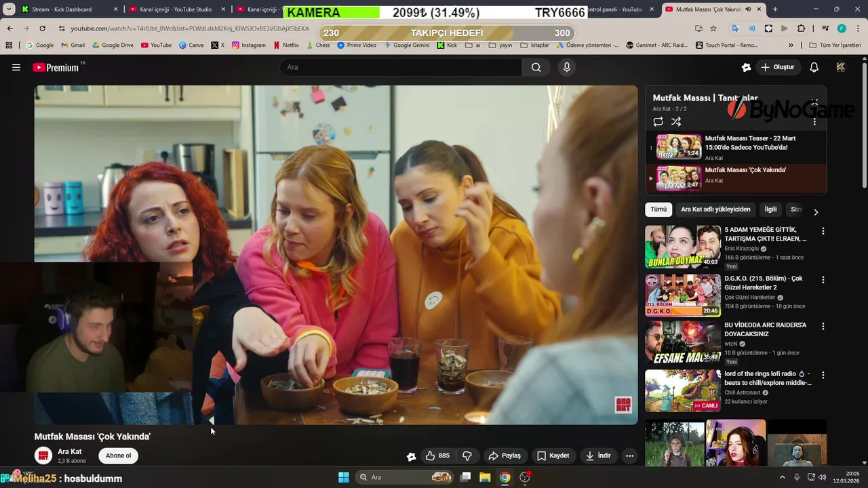Reload the page in browser
Image resolution: width=868 pixels, height=488 pixels.
click(x=42, y=28)
